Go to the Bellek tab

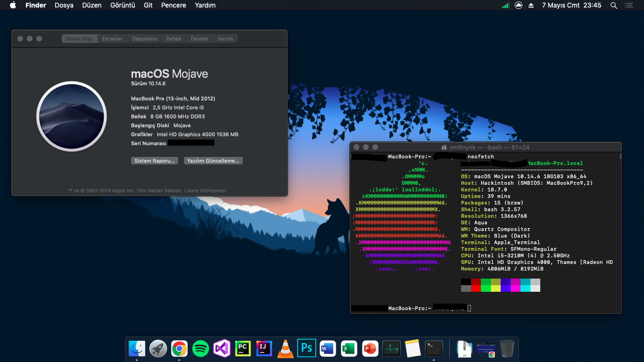point(173,39)
